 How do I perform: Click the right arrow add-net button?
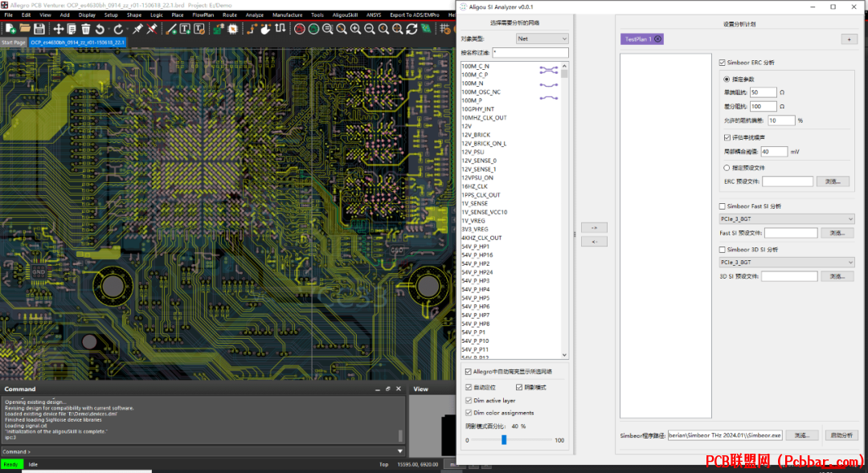click(594, 227)
